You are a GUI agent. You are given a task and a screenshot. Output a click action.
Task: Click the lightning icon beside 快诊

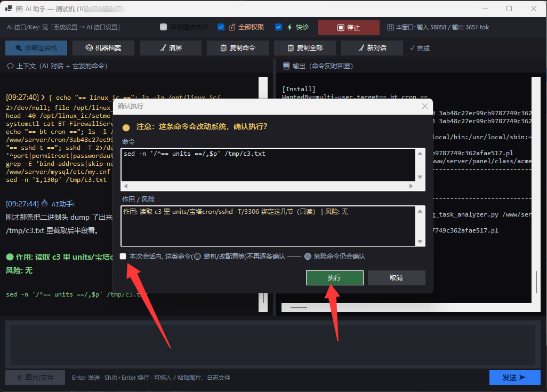pos(289,27)
